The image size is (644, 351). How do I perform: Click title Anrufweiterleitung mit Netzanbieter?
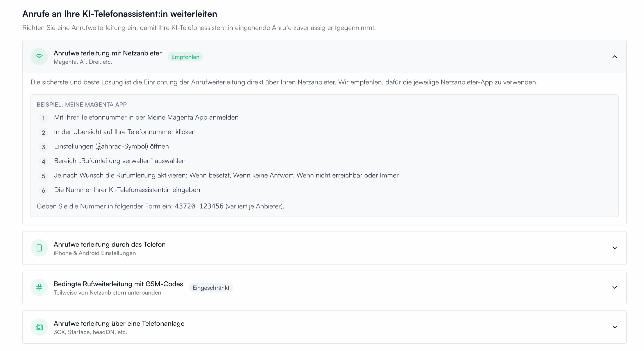[107, 53]
